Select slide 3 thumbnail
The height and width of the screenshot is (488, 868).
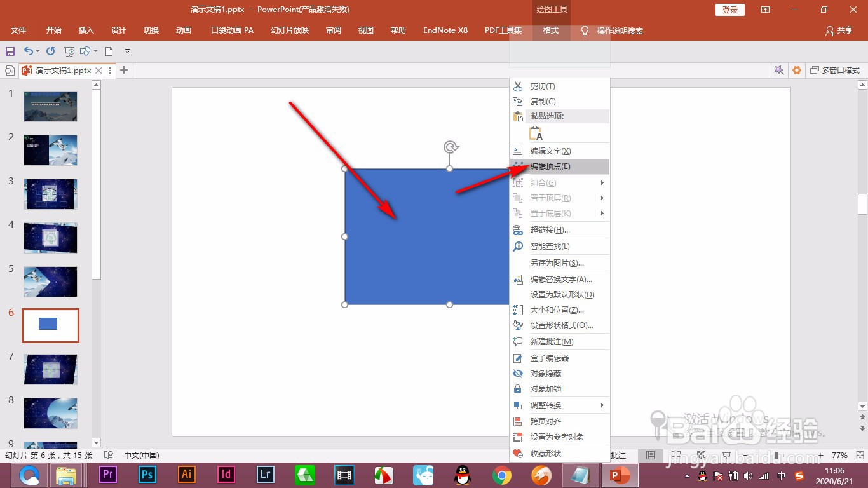[51, 194]
